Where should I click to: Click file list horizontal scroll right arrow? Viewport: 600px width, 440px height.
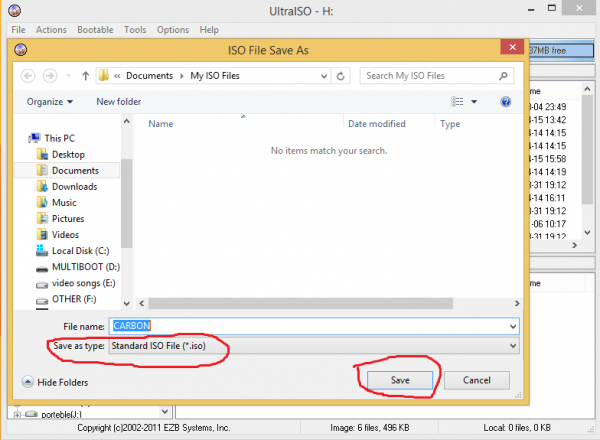point(517,303)
